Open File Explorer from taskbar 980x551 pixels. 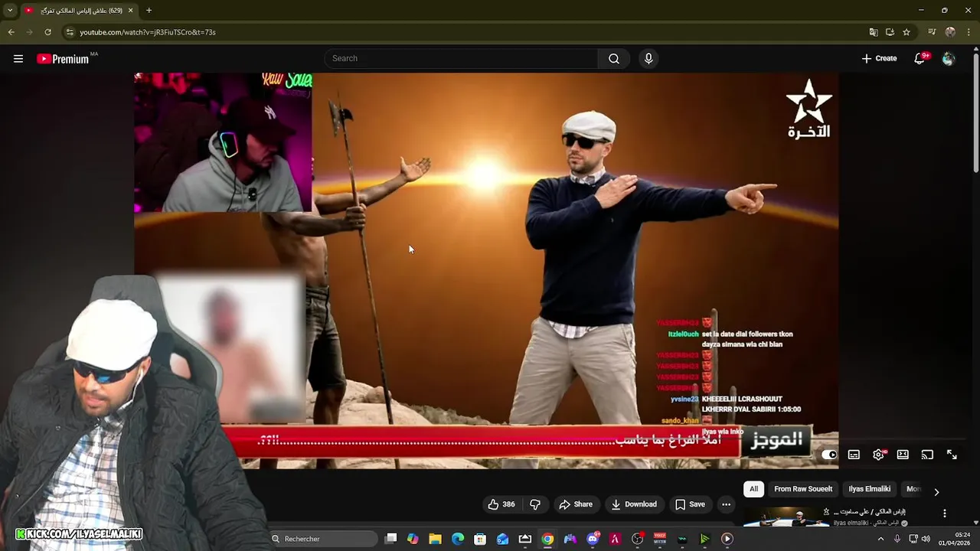pyautogui.click(x=435, y=539)
